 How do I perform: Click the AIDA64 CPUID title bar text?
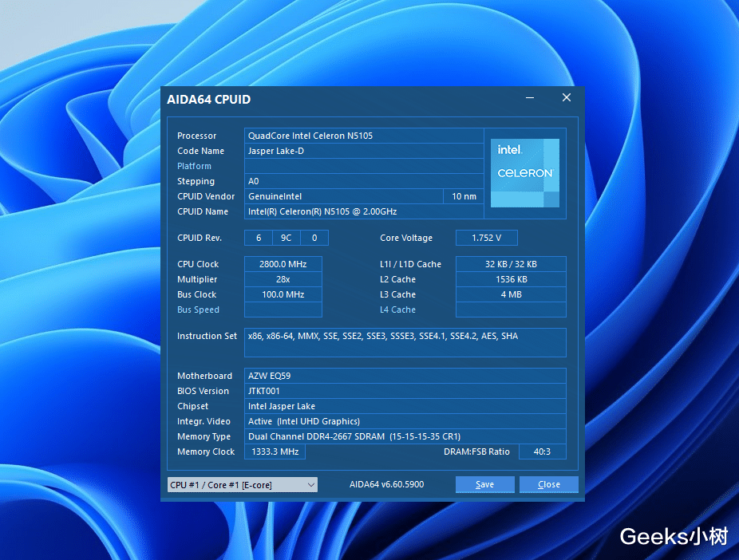tap(209, 100)
